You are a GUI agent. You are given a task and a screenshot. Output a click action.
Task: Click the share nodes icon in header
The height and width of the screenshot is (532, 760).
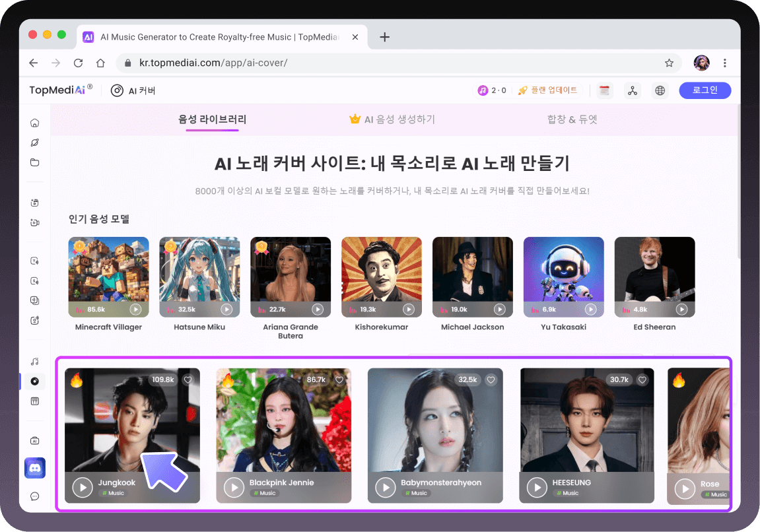[x=632, y=90]
